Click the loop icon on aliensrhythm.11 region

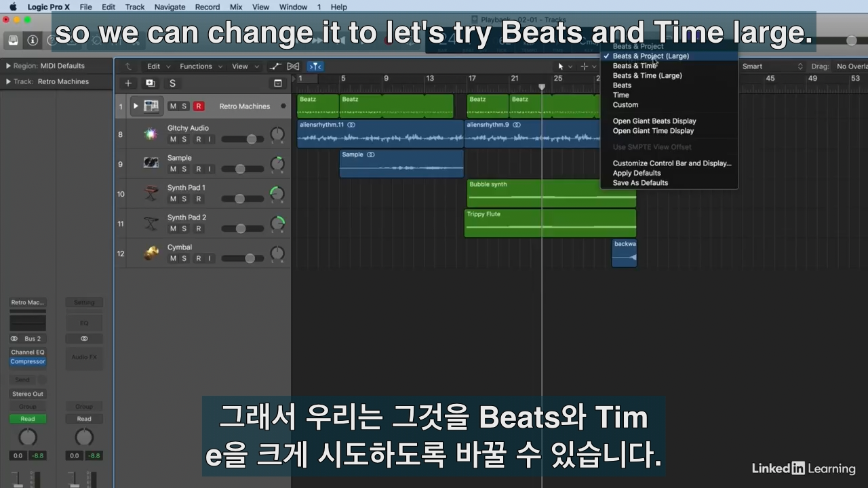pos(351,125)
